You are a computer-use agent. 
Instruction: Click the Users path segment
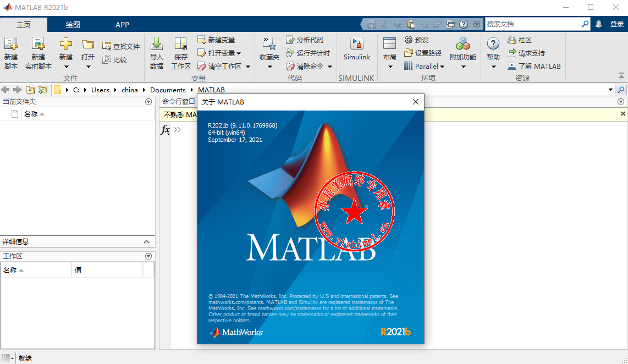click(x=100, y=90)
